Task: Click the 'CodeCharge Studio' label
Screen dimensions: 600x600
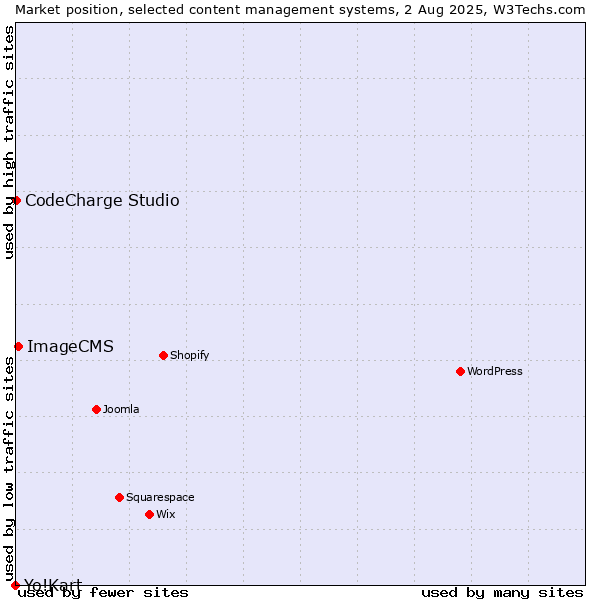Action: 102,201
